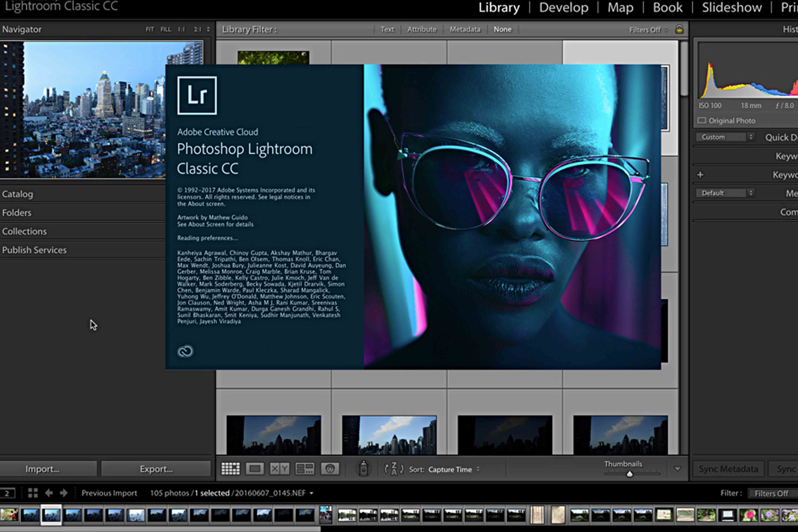The width and height of the screenshot is (798, 532).
Task: Open toolbar content dropdown triangle
Action: tap(677, 469)
